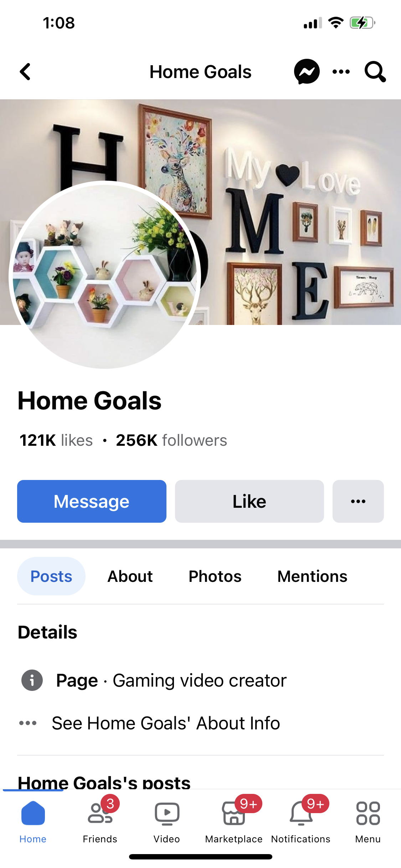Go to the Home feed icon

click(x=33, y=813)
